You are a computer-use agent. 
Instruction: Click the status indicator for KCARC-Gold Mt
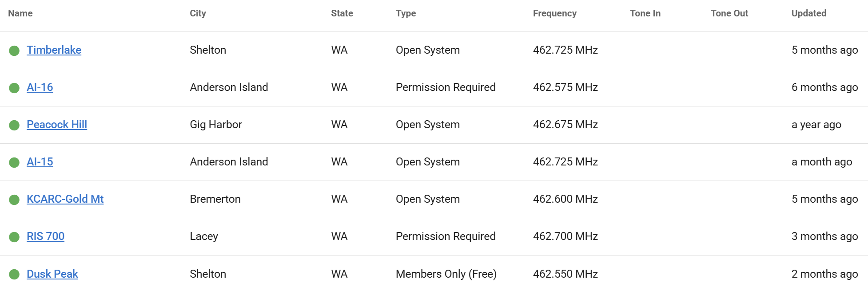(x=15, y=199)
